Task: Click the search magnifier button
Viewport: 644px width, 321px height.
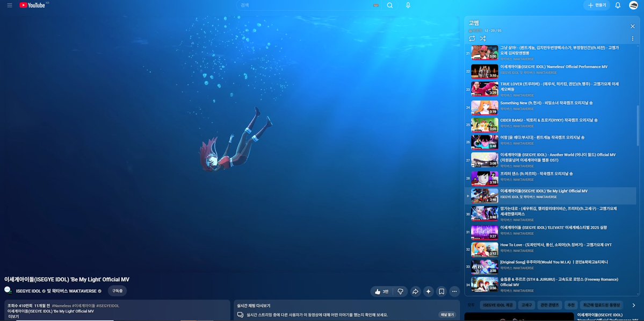Action: 390,5
